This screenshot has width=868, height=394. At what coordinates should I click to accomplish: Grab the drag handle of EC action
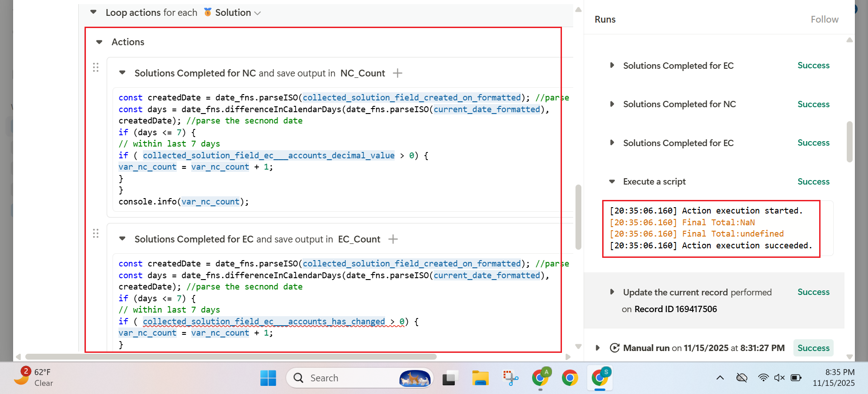pyautogui.click(x=96, y=233)
